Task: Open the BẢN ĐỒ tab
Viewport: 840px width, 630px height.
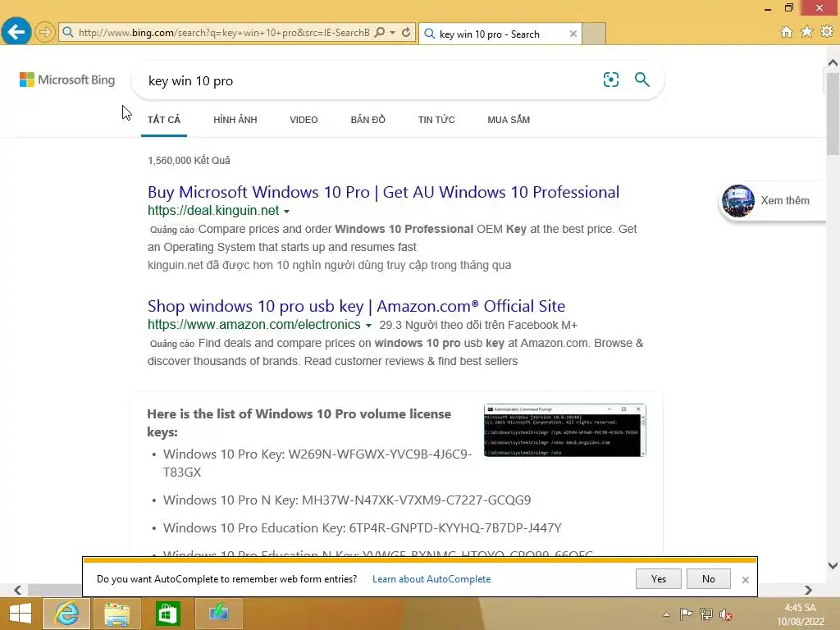Action: click(x=368, y=120)
